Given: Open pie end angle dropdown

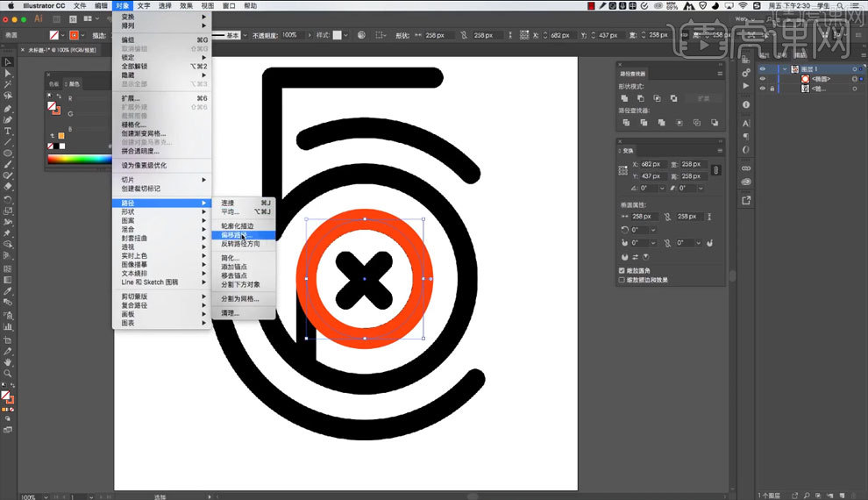Looking at the screenshot, I should click(x=699, y=243).
